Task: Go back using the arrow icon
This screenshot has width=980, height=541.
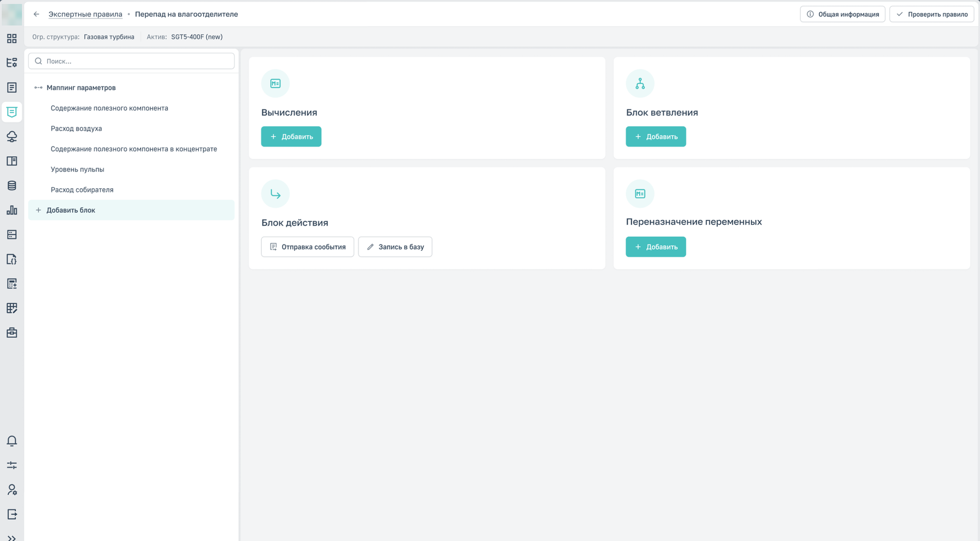Action: pos(36,14)
